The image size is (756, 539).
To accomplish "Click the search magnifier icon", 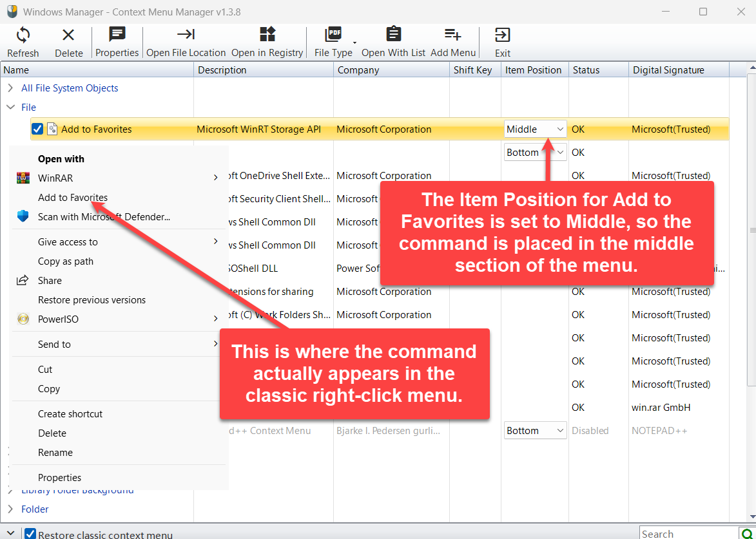I will 746,533.
